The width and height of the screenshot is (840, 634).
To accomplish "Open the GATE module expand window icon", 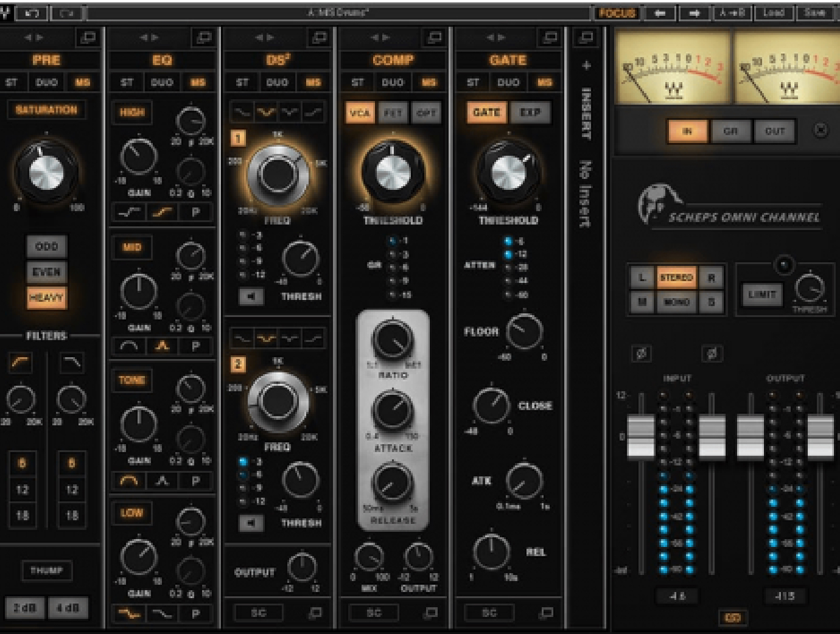I will [x=550, y=38].
